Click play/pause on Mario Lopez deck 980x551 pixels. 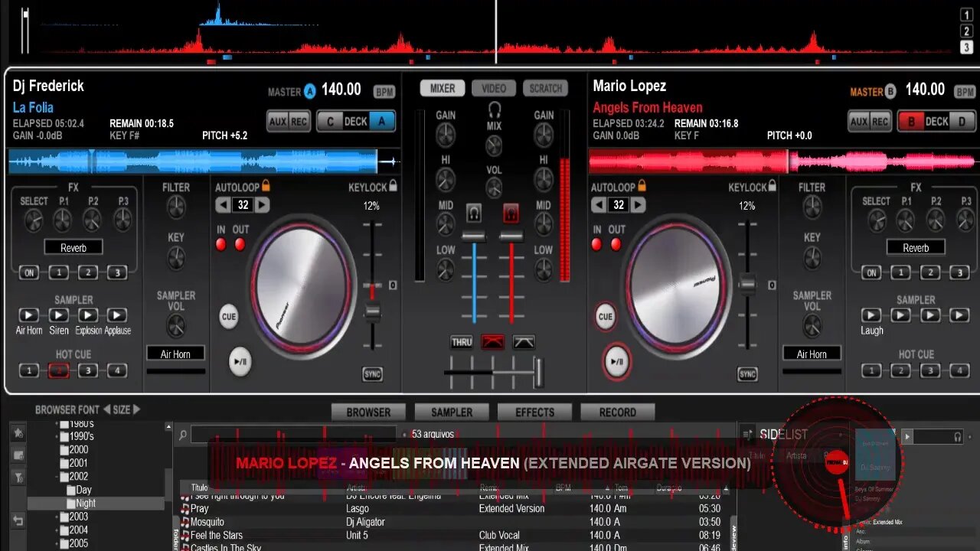(616, 361)
